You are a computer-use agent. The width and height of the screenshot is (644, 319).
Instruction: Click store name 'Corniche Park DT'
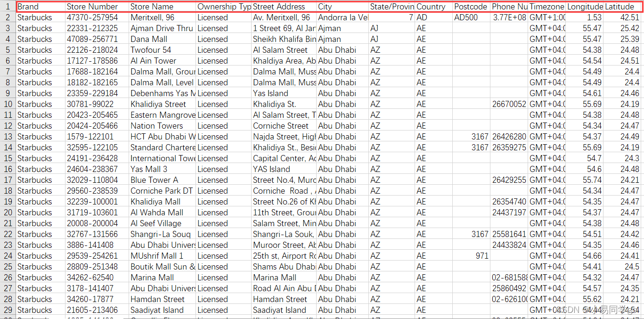(x=163, y=191)
